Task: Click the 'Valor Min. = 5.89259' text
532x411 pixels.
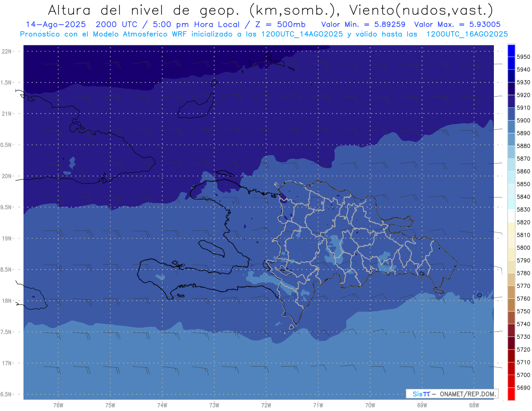Action: pyautogui.click(x=363, y=24)
